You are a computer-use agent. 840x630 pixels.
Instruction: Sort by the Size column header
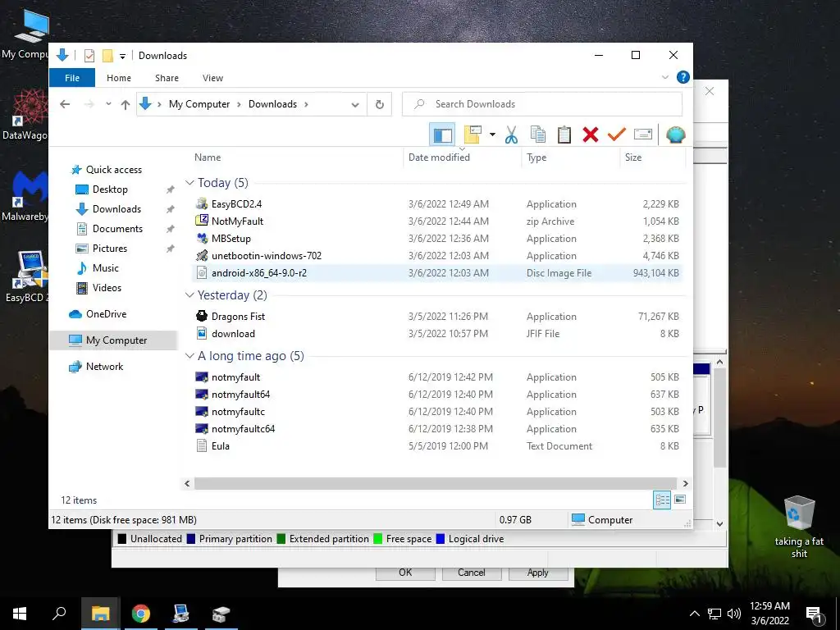(x=633, y=157)
